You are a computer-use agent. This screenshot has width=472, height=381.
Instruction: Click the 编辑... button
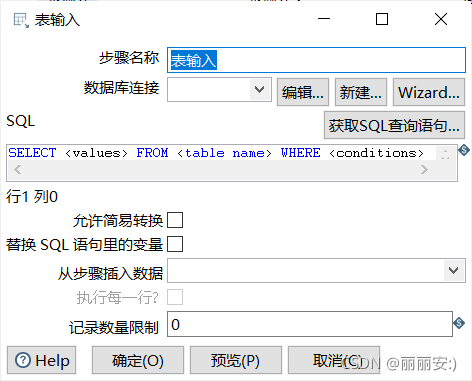click(303, 92)
